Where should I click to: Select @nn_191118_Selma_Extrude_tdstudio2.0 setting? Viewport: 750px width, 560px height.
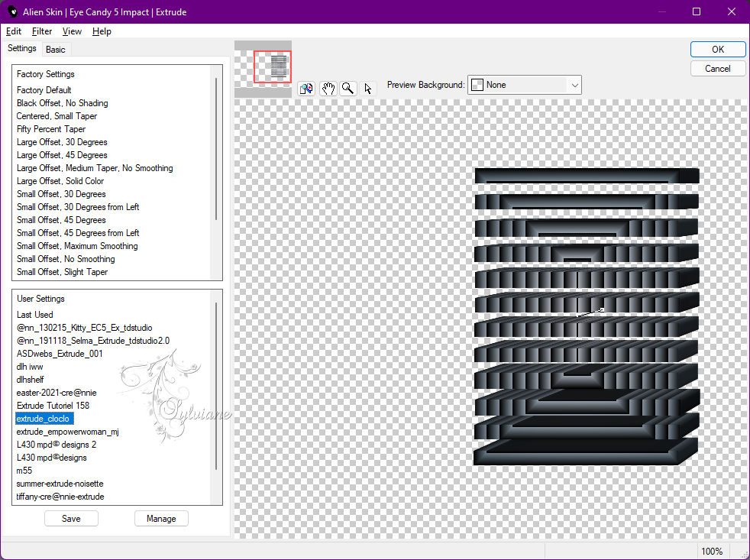(x=93, y=340)
